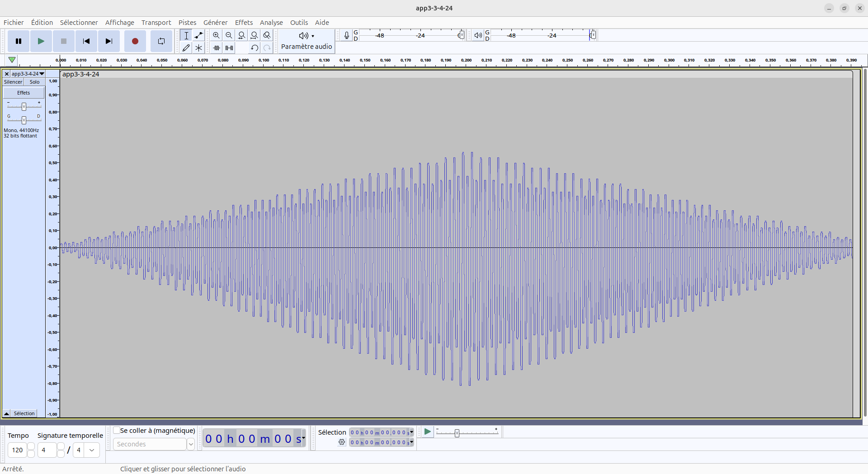Click the microphone record meter icon
This screenshot has height=474, width=868.
346,35
